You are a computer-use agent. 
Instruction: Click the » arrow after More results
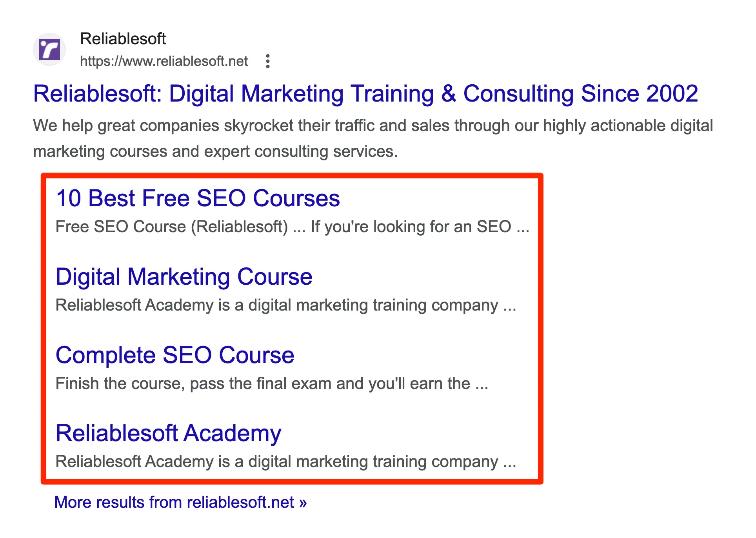coord(302,503)
